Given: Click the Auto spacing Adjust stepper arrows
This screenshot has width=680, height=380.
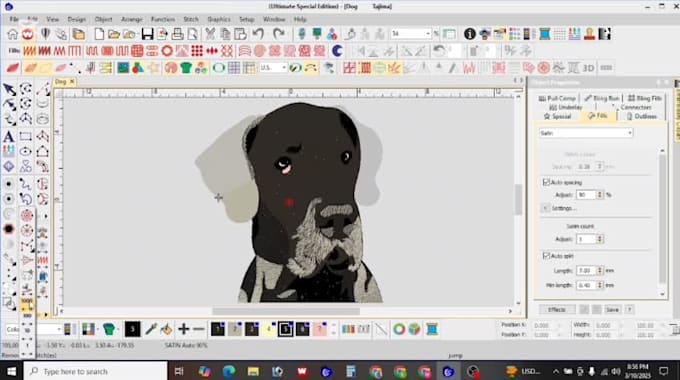Looking at the screenshot, I should (600, 195).
